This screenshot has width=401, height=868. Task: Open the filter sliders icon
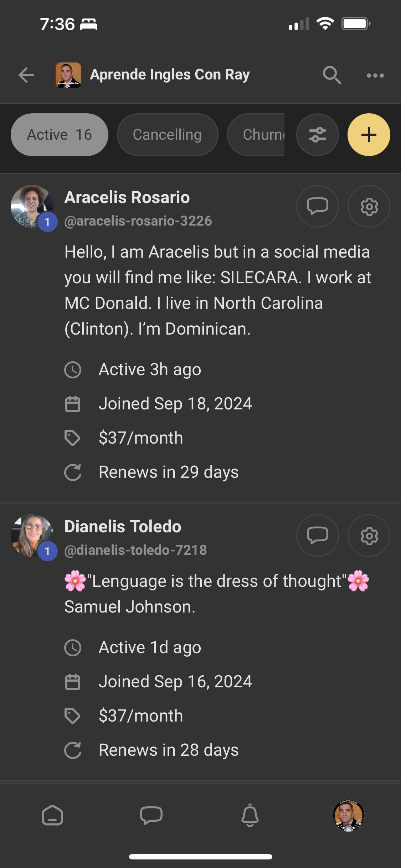tap(317, 135)
